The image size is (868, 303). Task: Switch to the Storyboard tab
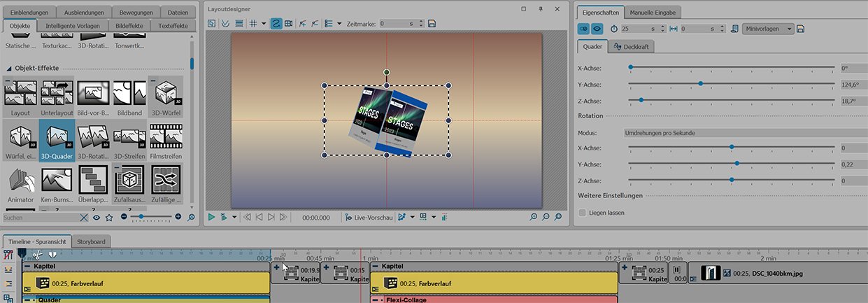[x=91, y=241]
